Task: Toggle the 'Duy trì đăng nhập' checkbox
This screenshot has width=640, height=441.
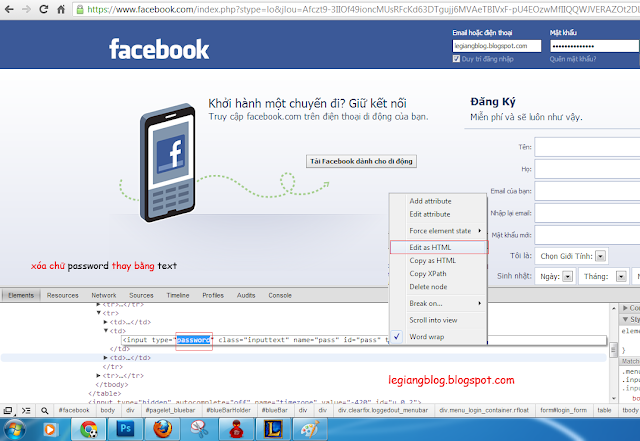Action: pos(456,59)
